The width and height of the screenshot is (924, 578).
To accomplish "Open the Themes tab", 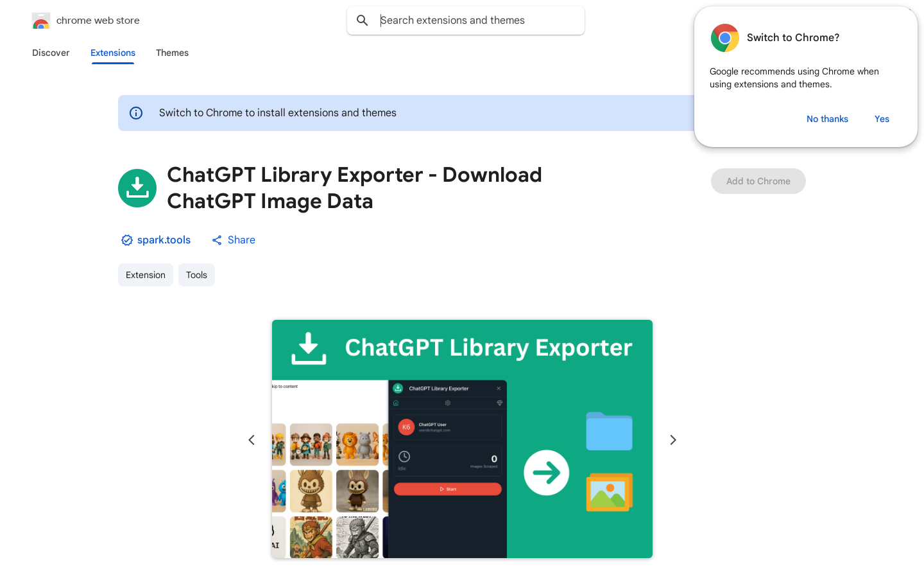I will [172, 53].
